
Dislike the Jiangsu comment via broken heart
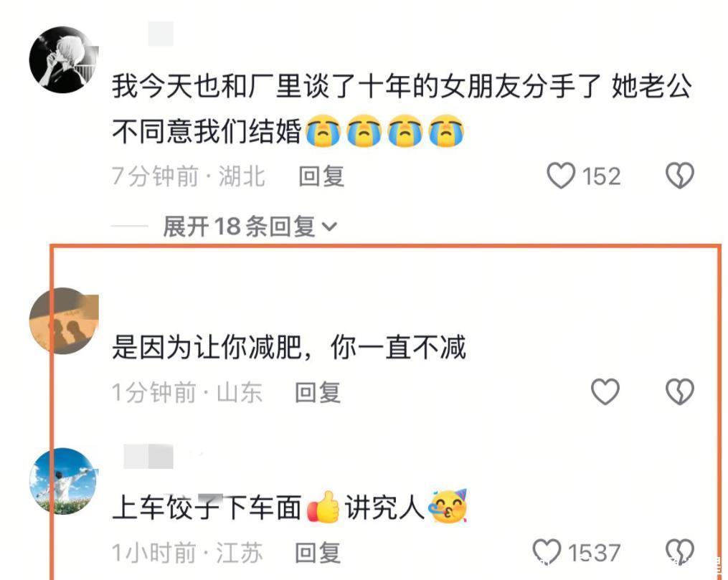[680, 552]
